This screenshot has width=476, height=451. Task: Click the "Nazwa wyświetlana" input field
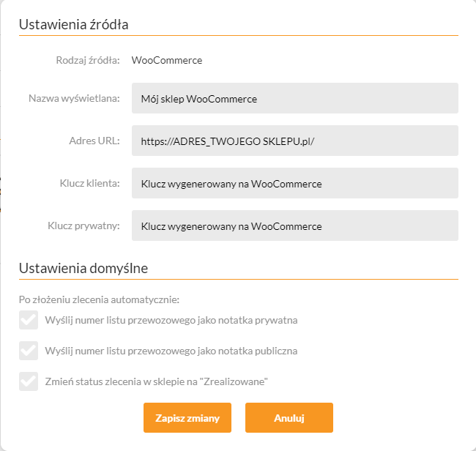[x=294, y=98]
